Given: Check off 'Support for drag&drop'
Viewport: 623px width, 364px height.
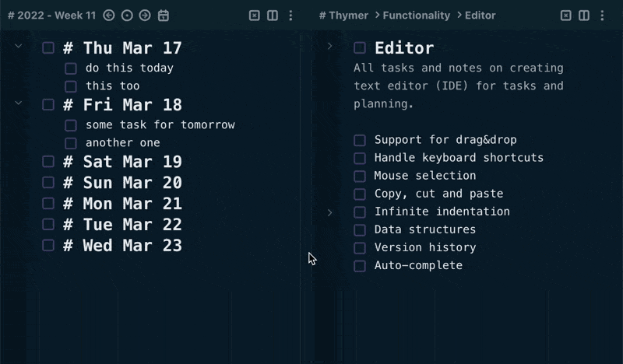Looking at the screenshot, I should 360,140.
